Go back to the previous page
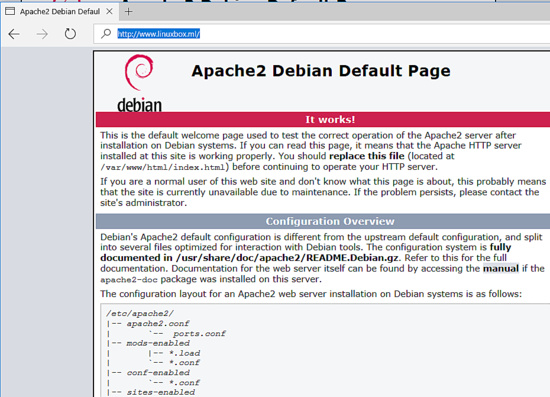Viewport: 550px width, 397px height. coord(14,34)
